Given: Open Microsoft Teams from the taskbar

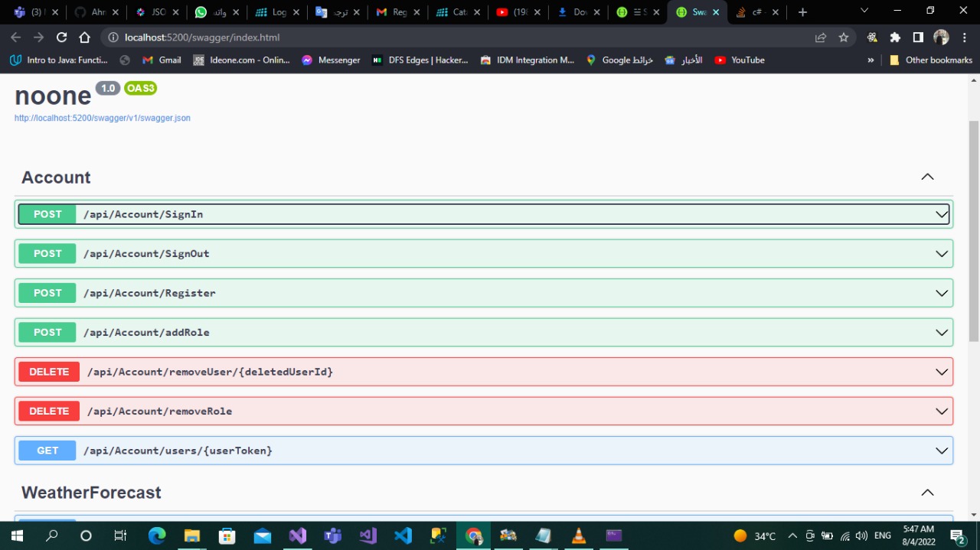Looking at the screenshot, I should [332, 535].
